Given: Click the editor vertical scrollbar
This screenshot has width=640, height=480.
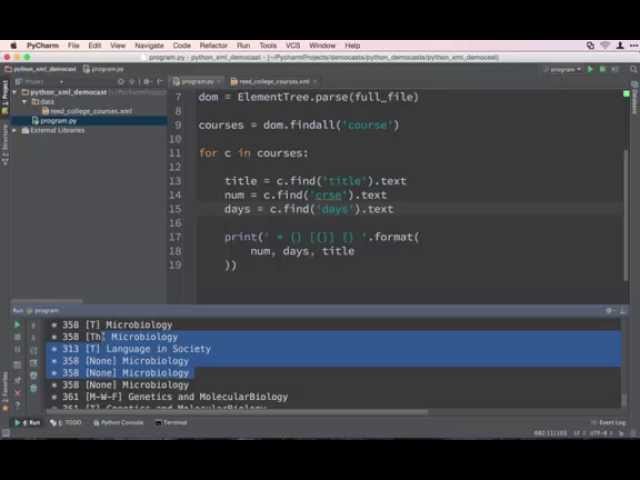Looking at the screenshot, I should pyautogui.click(x=626, y=215).
